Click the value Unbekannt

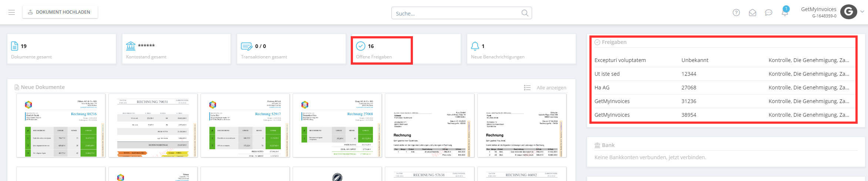coord(695,60)
